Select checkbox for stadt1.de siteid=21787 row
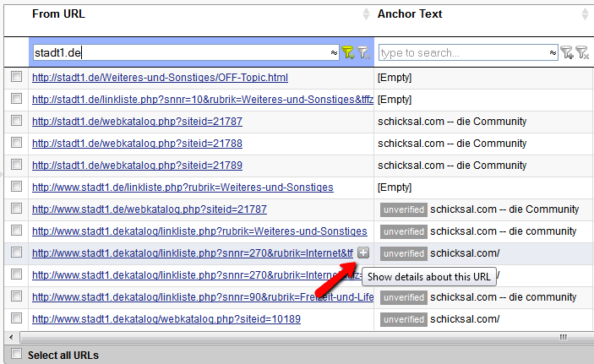This screenshot has width=594, height=364. pos(16,121)
